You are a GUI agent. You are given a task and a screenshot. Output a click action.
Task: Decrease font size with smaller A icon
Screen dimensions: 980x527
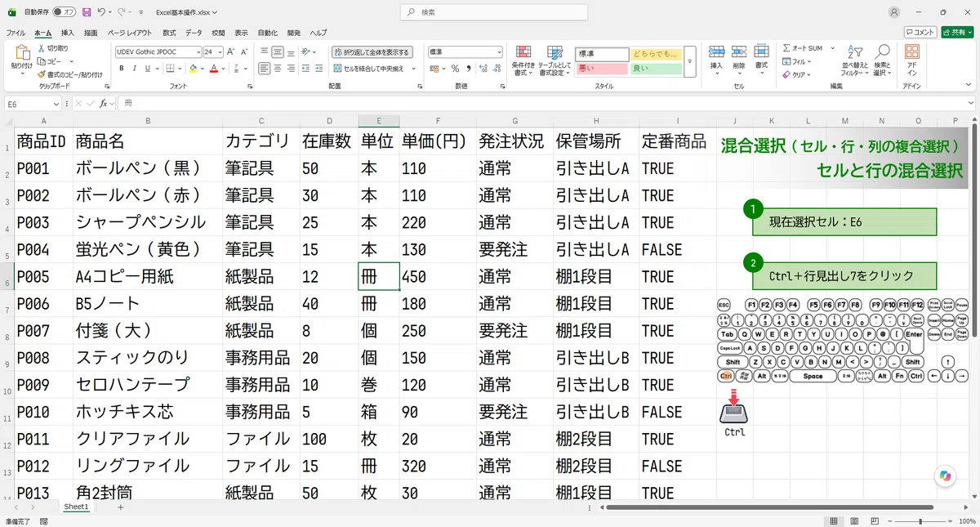pyautogui.click(x=244, y=51)
